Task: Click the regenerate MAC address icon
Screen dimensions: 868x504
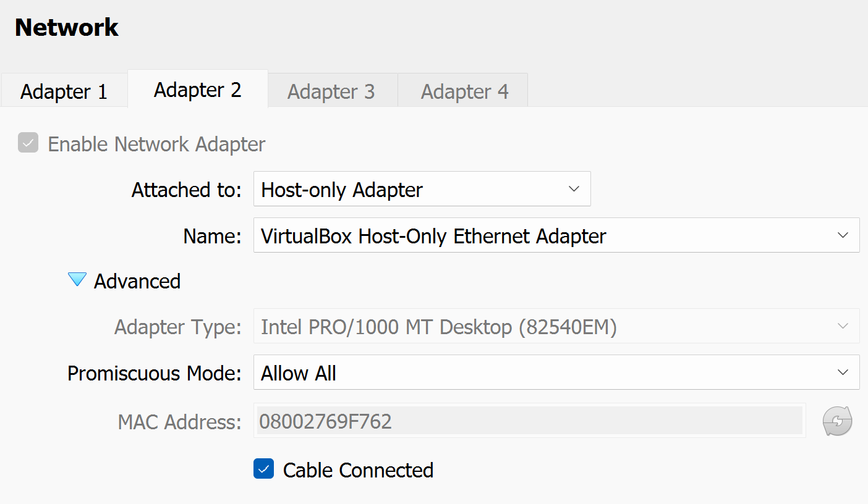Action: point(837,421)
